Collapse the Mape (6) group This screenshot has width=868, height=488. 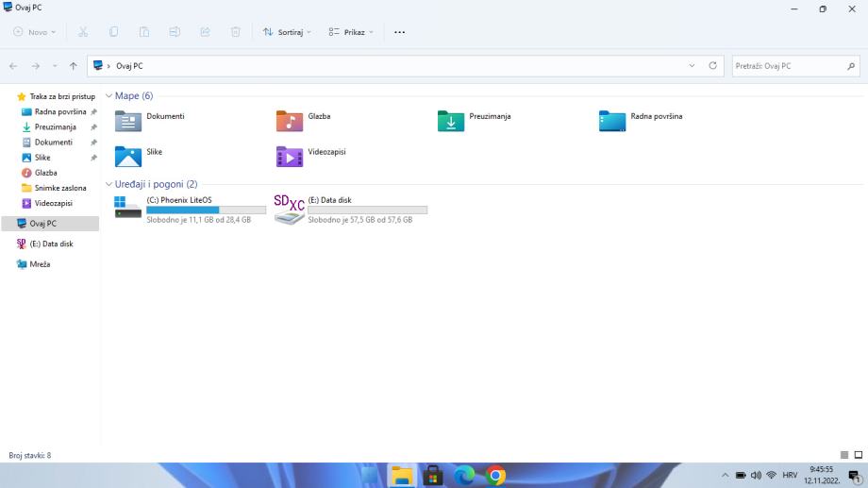click(109, 96)
